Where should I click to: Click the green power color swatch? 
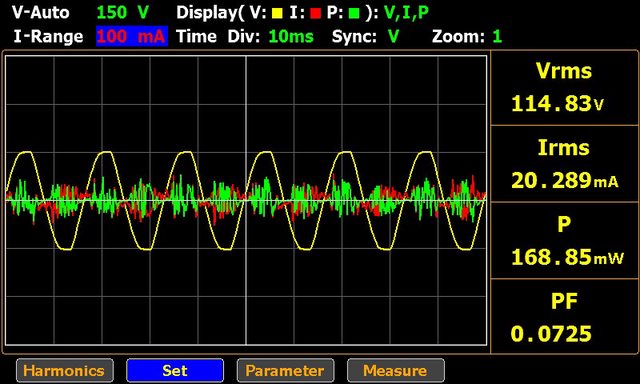pos(354,14)
